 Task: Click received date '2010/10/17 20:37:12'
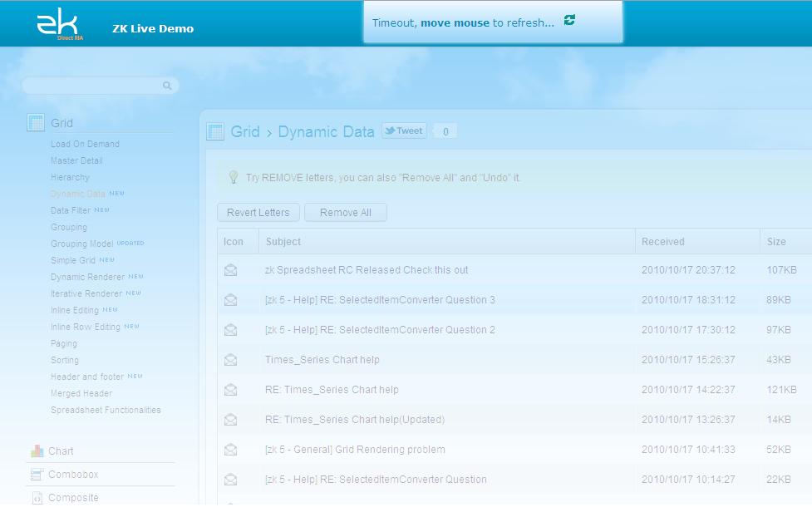click(688, 270)
